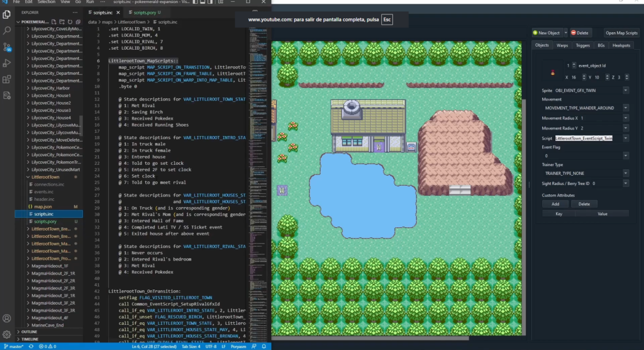Click the New Folder icon in Explorer header

(62, 22)
